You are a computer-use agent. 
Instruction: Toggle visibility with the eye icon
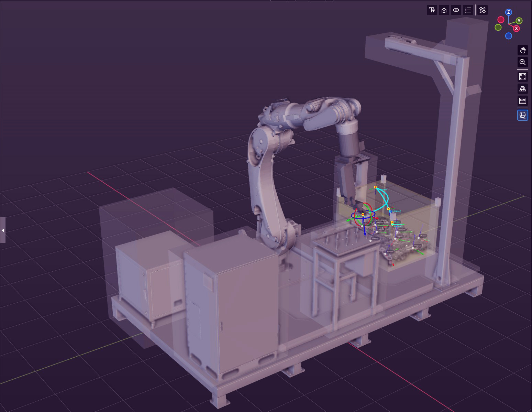click(x=456, y=10)
